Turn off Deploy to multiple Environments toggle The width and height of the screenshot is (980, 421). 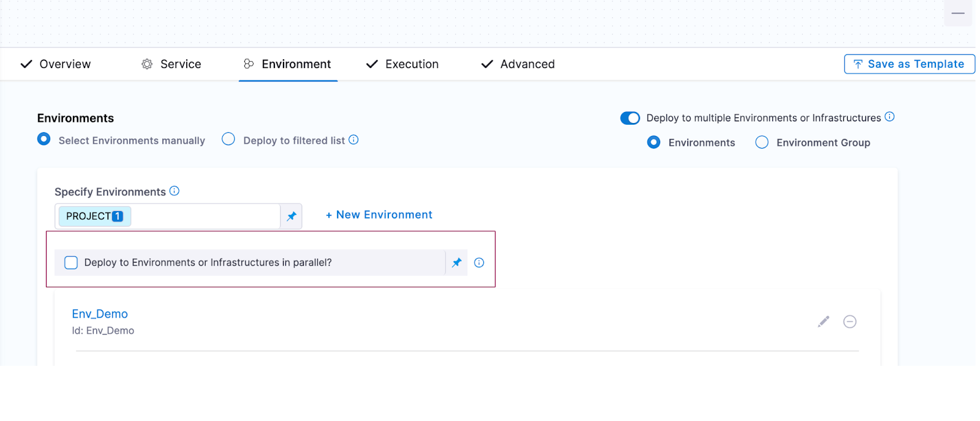[x=630, y=118]
